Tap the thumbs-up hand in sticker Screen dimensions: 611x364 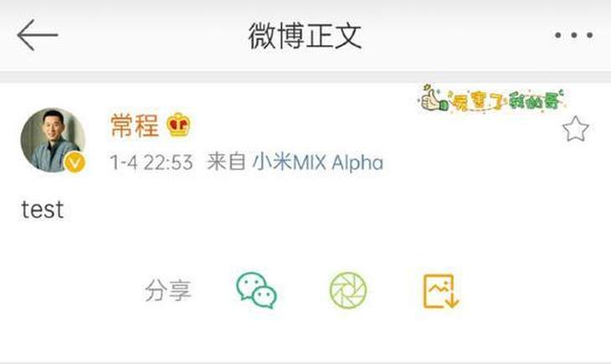point(434,99)
